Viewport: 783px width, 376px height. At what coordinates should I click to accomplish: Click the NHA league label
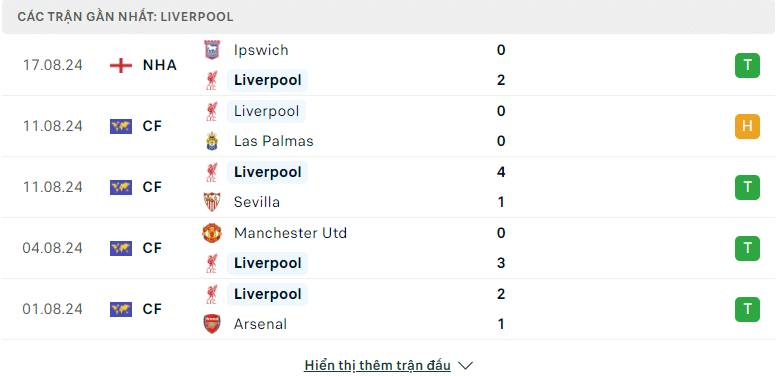pos(160,65)
